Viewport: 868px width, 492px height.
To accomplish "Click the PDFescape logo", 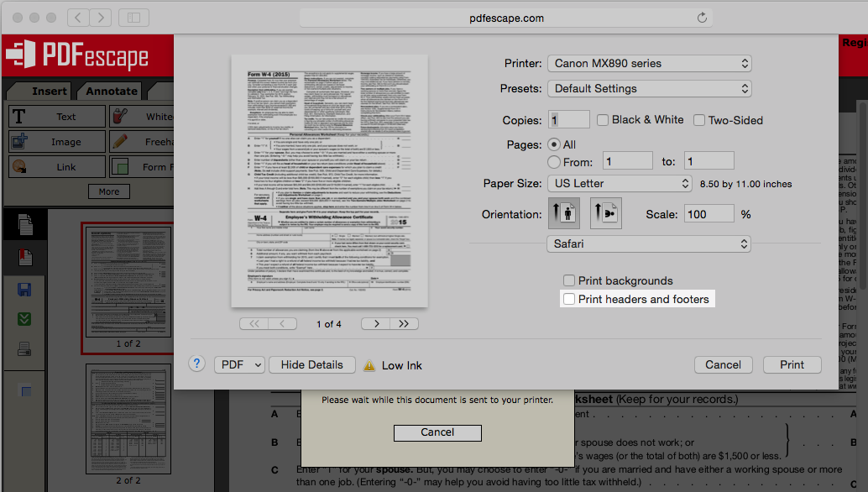I will click(x=77, y=55).
